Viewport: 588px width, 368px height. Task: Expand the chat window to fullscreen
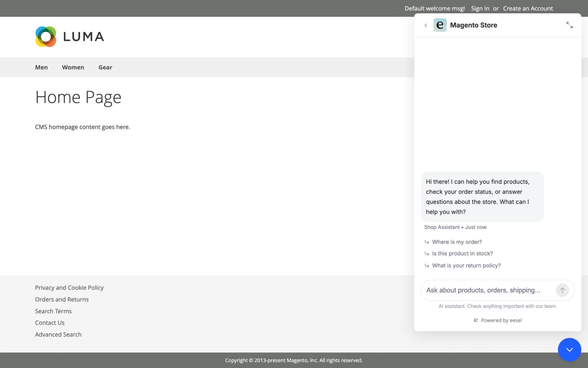tap(569, 25)
